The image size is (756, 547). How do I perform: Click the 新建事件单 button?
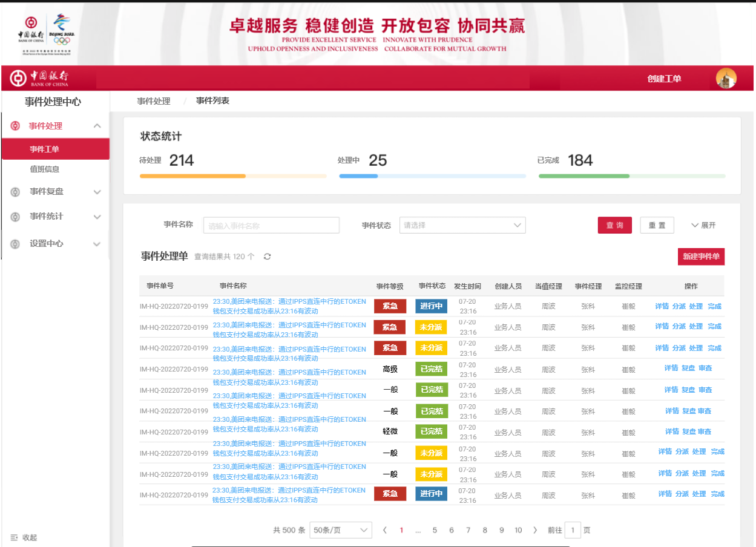click(x=701, y=257)
